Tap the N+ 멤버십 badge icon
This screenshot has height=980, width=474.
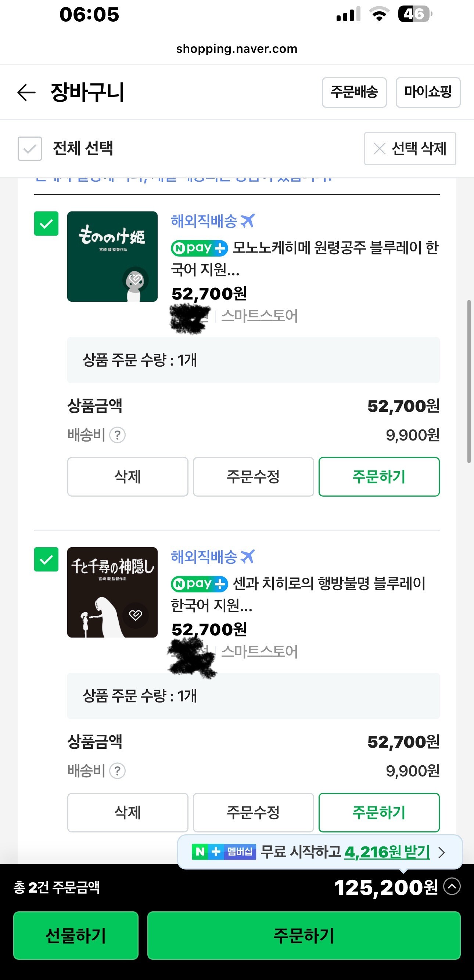pos(224,852)
